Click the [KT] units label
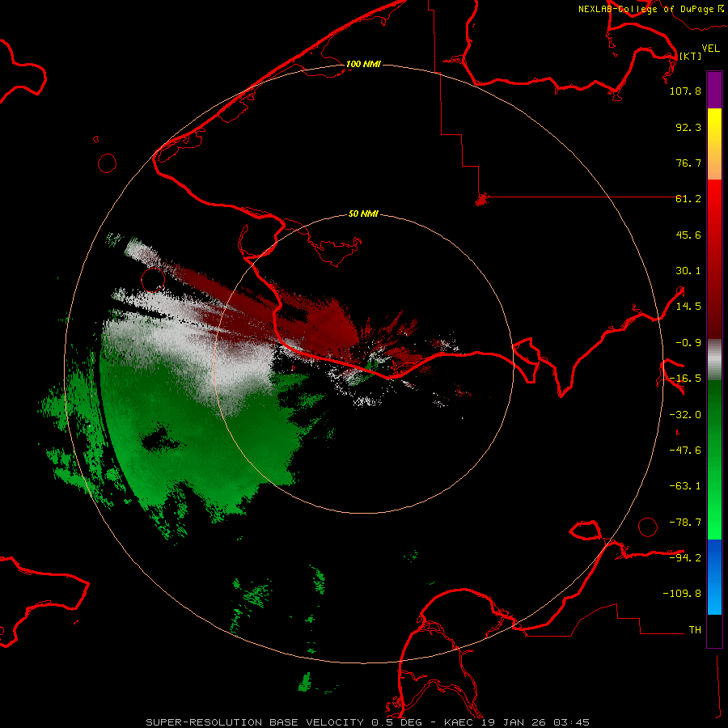 coord(690,56)
